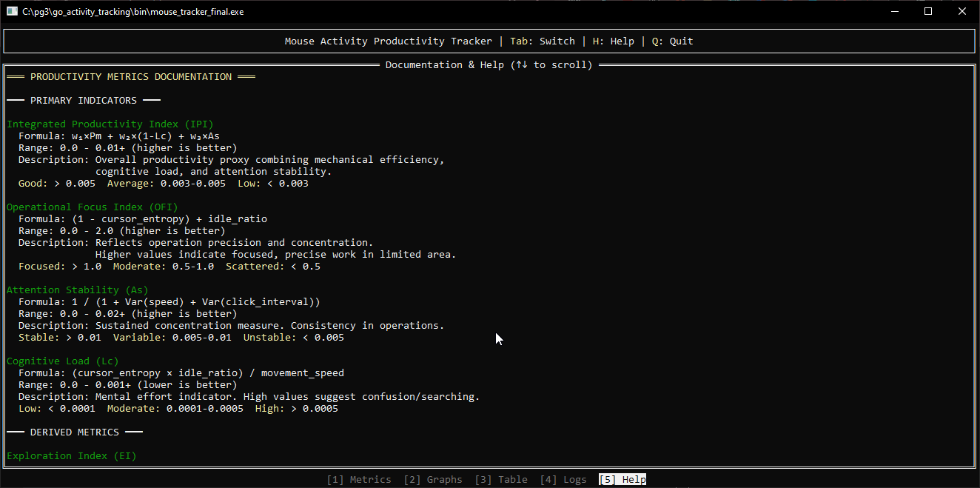Click the 'Q: Quit' header shortcut
This screenshot has height=488, width=980.
[672, 41]
